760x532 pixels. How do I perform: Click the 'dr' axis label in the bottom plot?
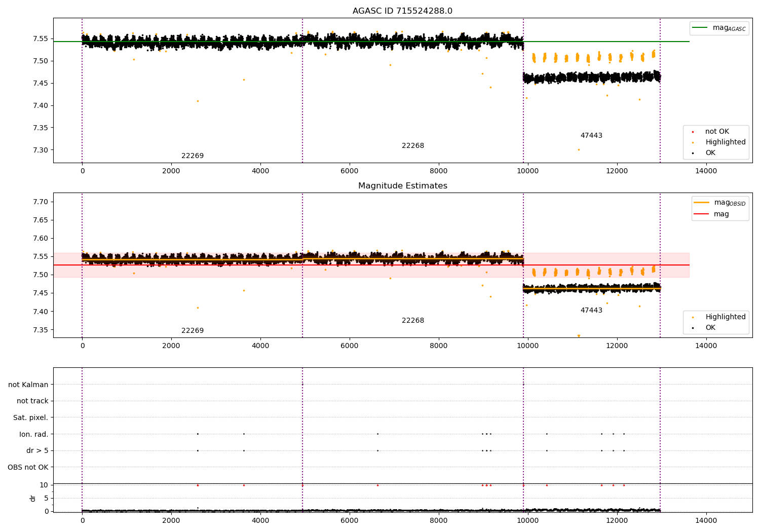[x=33, y=498]
